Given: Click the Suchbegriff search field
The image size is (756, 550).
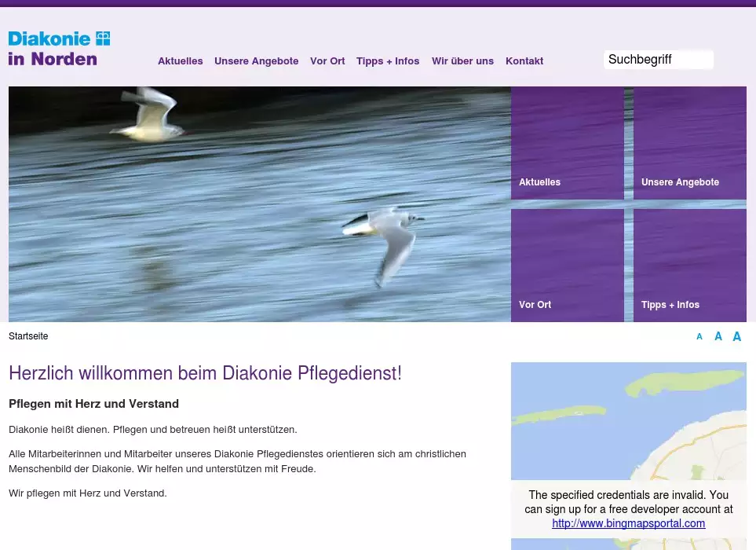Looking at the screenshot, I should [x=658, y=60].
